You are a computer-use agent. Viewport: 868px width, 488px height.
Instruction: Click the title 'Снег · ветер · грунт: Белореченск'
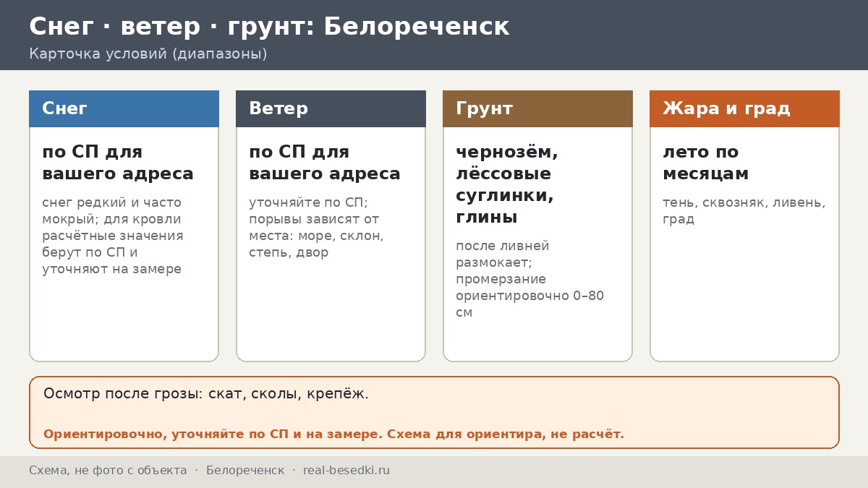[269, 27]
